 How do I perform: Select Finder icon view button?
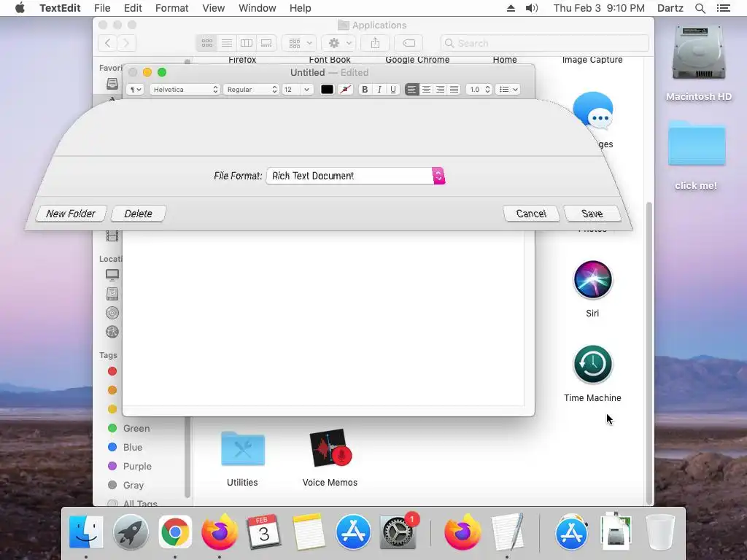click(206, 43)
